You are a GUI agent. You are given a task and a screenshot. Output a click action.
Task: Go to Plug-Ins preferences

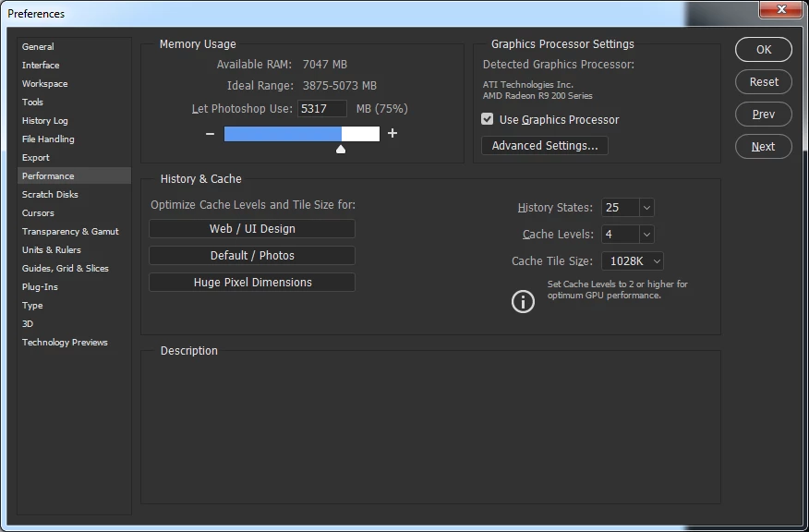click(x=74, y=287)
